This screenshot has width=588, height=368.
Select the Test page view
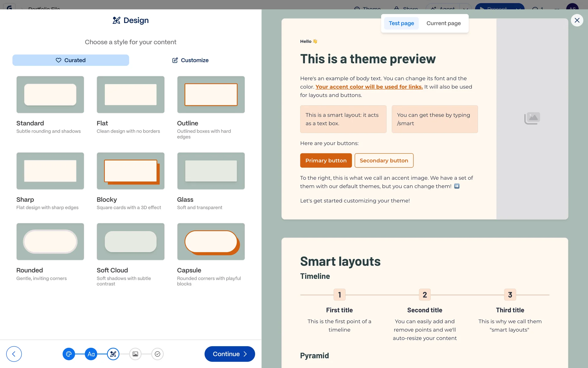tap(401, 23)
